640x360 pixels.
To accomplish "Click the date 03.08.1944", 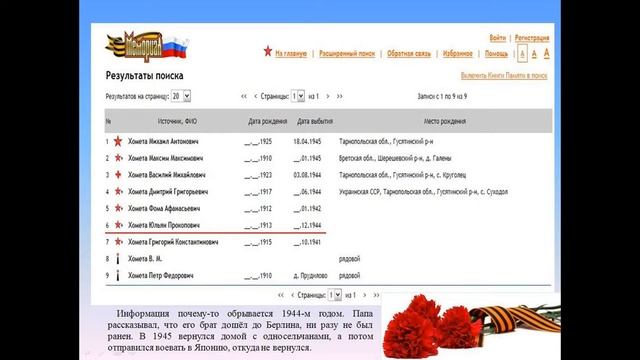I will click(307, 175).
